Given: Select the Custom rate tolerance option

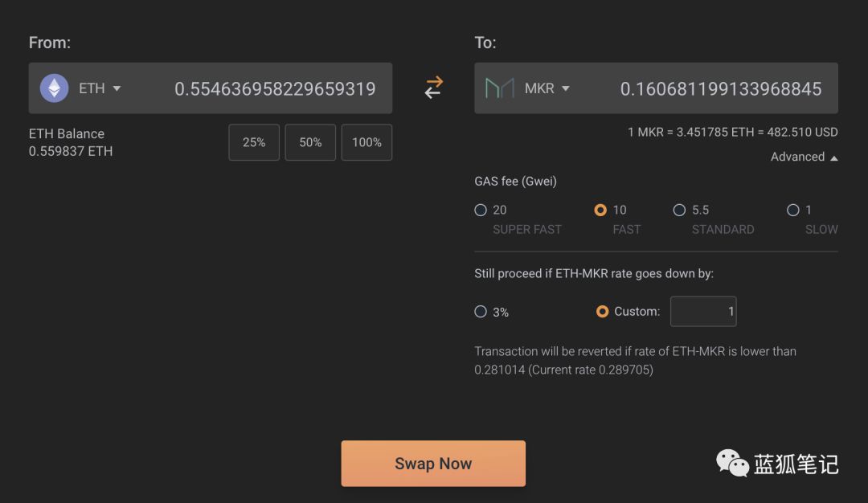Looking at the screenshot, I should pos(602,312).
